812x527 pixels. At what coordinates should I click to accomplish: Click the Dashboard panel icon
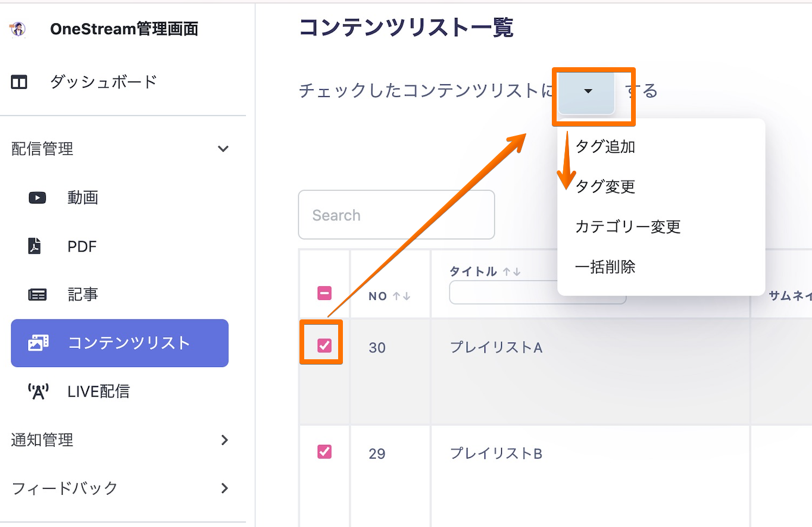click(x=19, y=82)
